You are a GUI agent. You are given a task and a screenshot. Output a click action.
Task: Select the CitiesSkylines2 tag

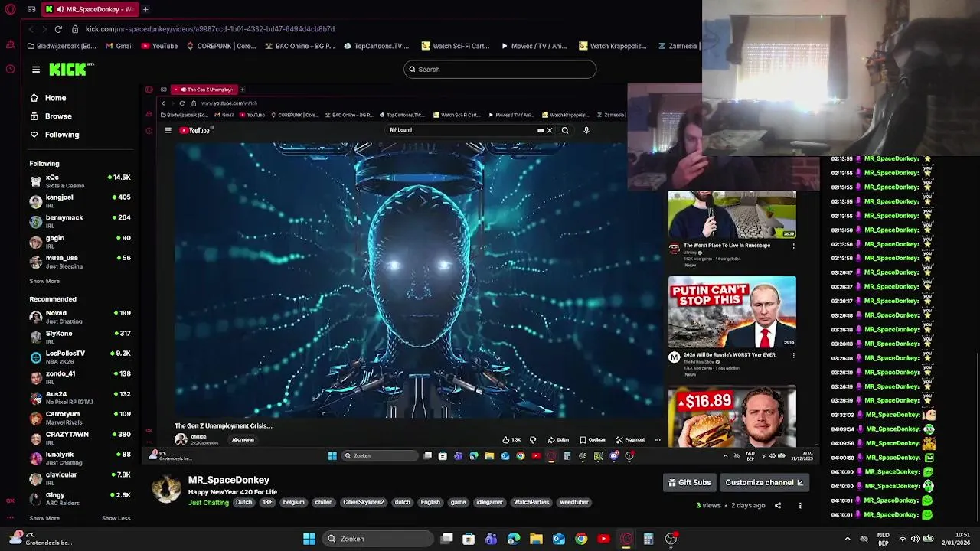[363, 503]
